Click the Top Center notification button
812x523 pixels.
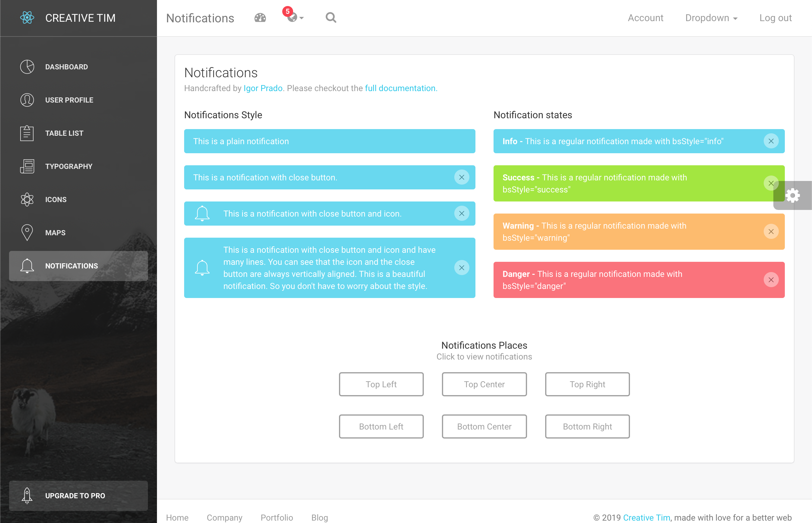tap(484, 384)
